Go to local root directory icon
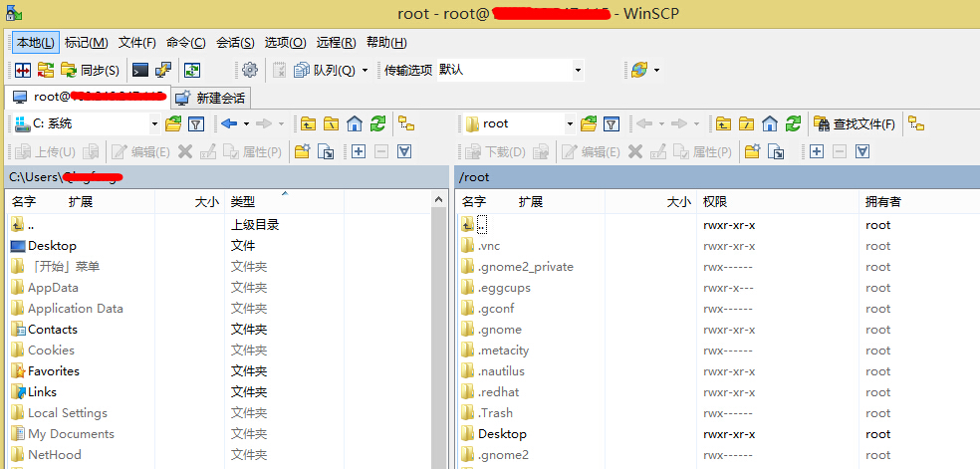 [x=332, y=123]
